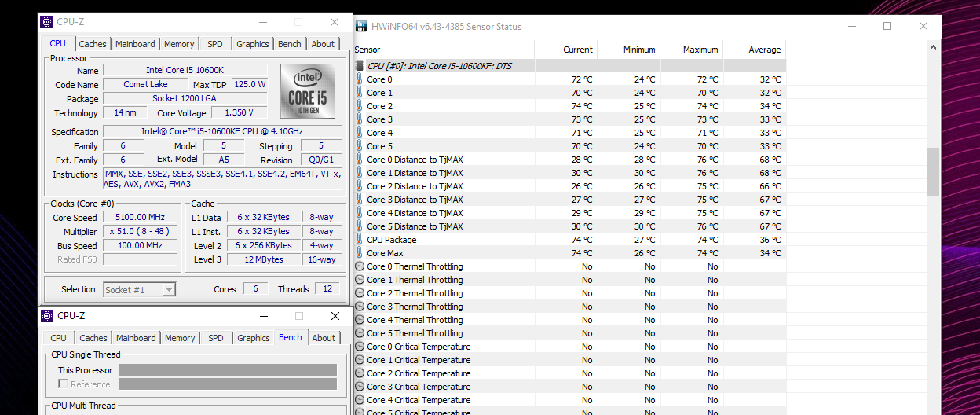Click the Core 0 Critical Temperature status icon

[x=360, y=347]
